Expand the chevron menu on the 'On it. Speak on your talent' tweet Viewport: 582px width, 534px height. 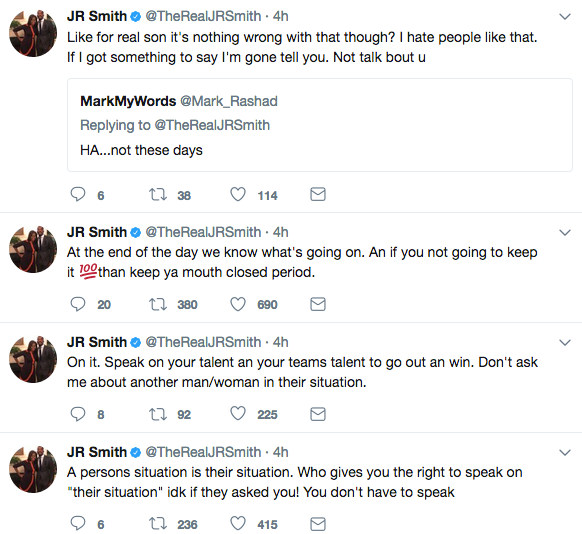pyautogui.click(x=565, y=343)
